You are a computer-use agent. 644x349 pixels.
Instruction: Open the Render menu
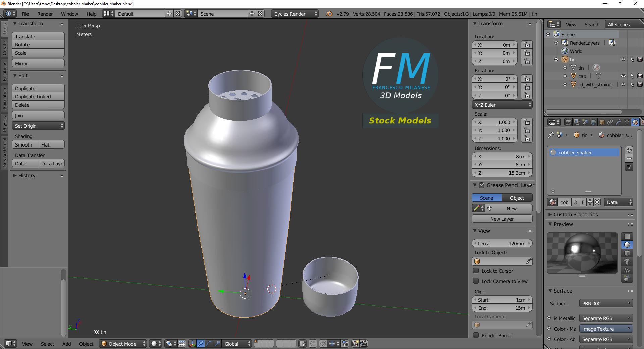[x=45, y=14]
